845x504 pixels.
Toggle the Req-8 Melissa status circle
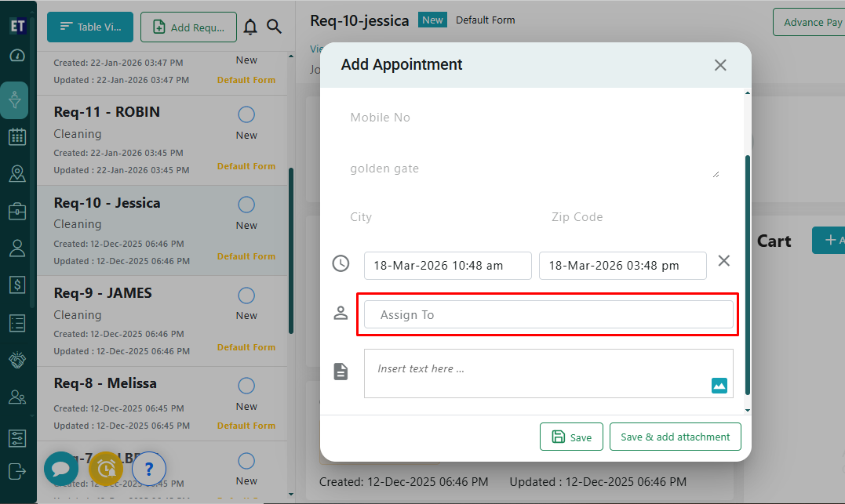click(246, 386)
